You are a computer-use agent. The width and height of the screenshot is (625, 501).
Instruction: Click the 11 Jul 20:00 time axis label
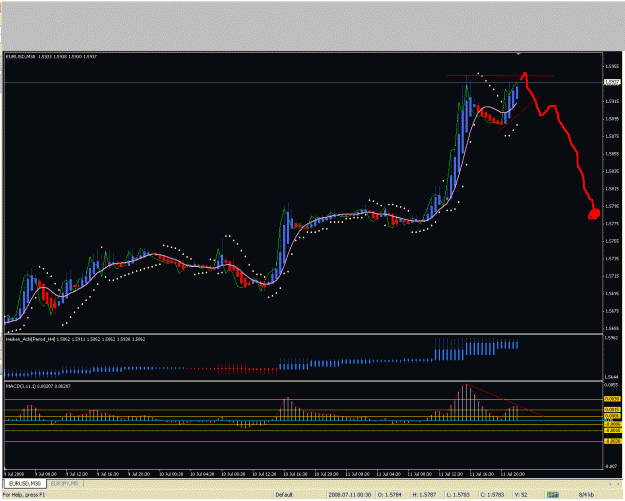click(x=513, y=474)
